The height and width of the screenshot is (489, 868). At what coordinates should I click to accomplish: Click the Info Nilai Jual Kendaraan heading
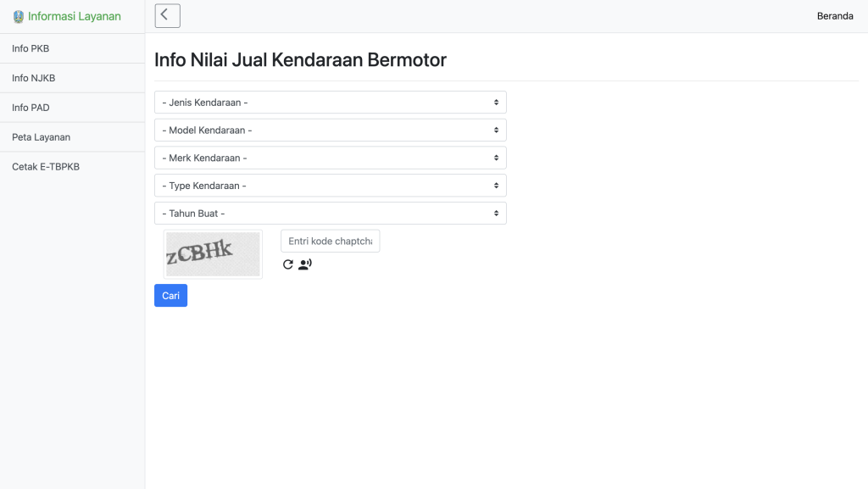tap(300, 60)
